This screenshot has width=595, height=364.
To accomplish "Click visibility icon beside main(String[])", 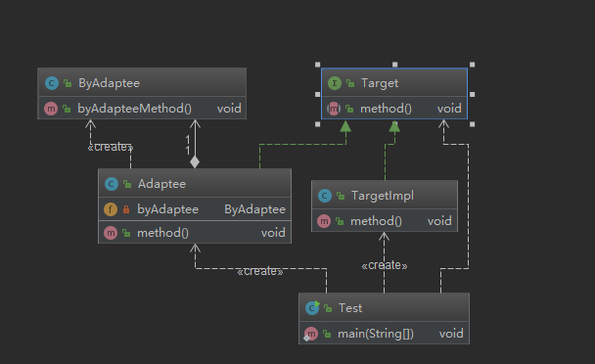I will (327, 334).
